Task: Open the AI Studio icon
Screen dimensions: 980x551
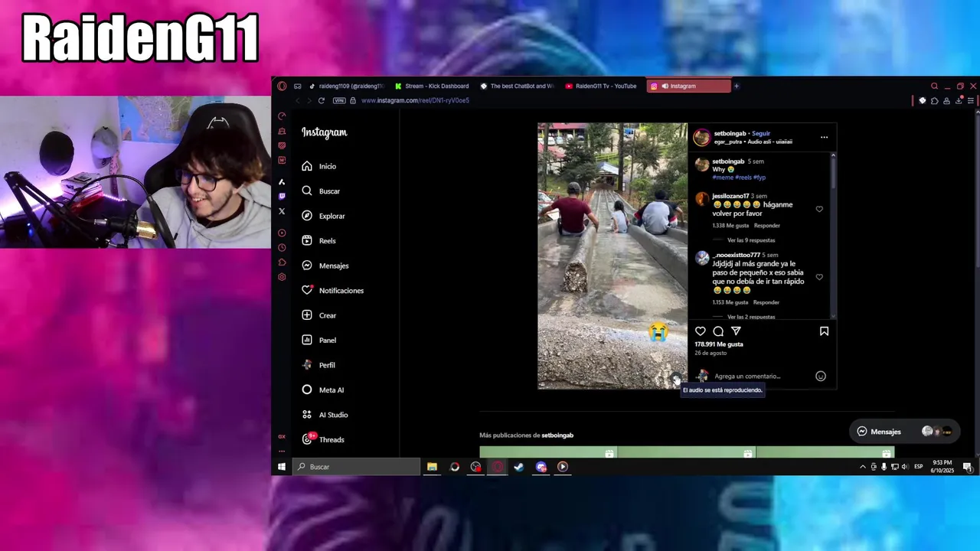Action: tap(307, 415)
